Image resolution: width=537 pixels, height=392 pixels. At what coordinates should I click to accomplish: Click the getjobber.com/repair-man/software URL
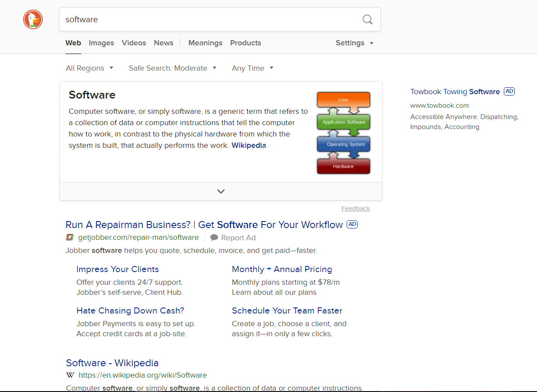pyautogui.click(x=138, y=238)
